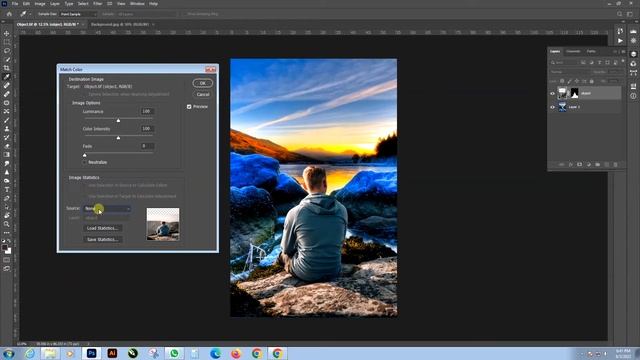Open the Filter menu

(x=98, y=4)
